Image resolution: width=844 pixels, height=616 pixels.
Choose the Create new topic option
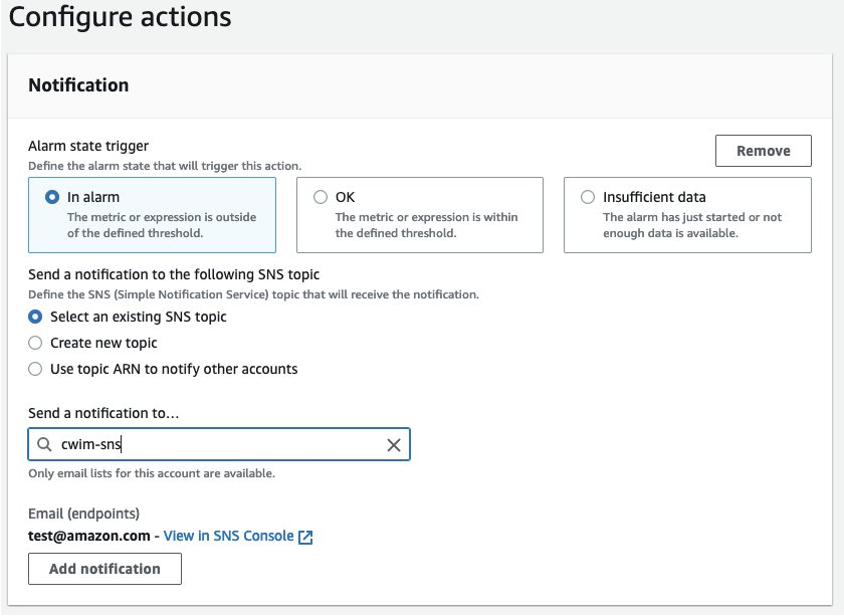tap(35, 343)
